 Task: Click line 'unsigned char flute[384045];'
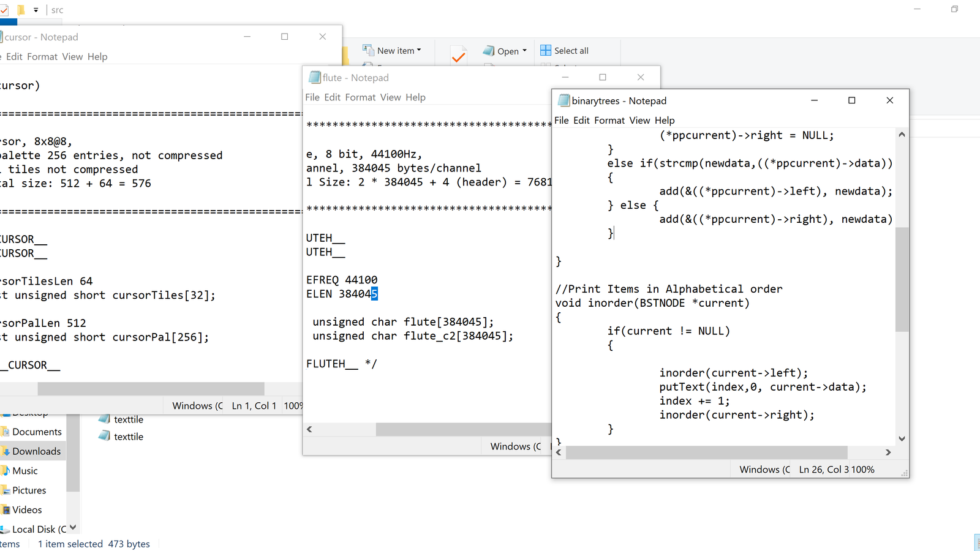coord(403,322)
